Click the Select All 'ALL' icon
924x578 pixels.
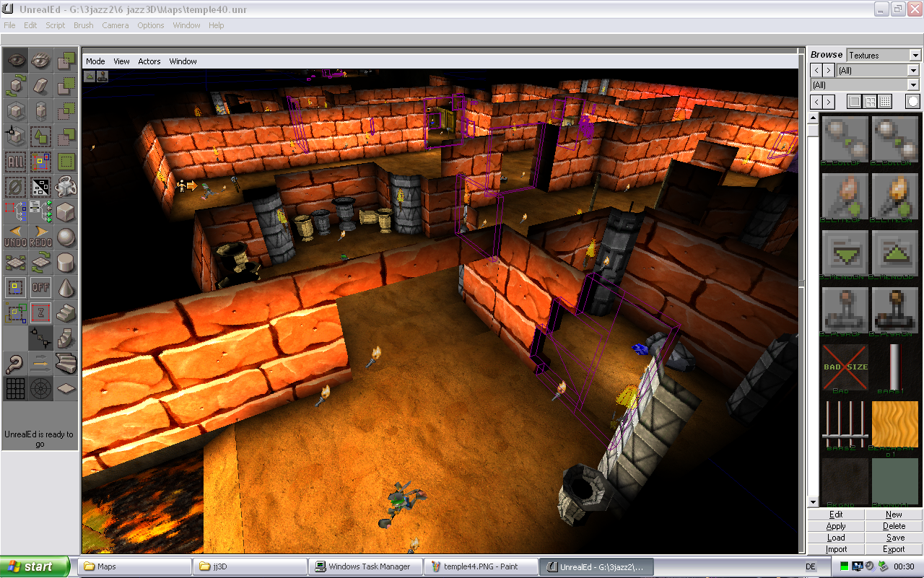(x=15, y=162)
